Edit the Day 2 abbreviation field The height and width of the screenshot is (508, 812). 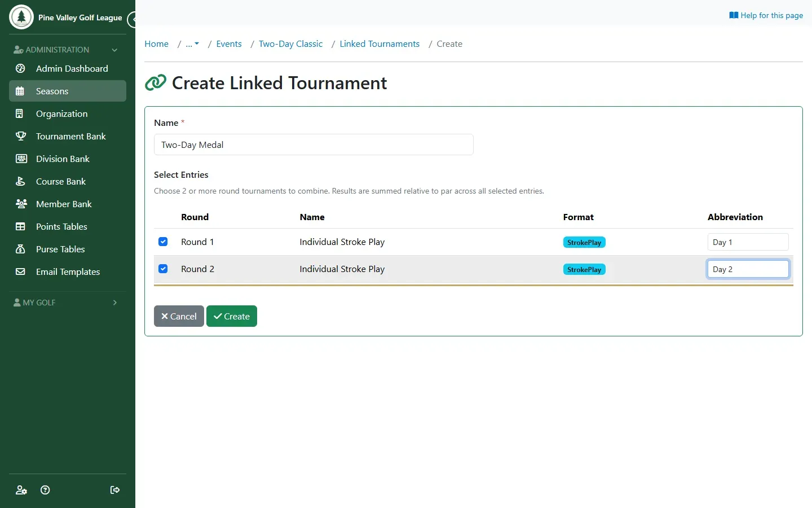click(748, 269)
